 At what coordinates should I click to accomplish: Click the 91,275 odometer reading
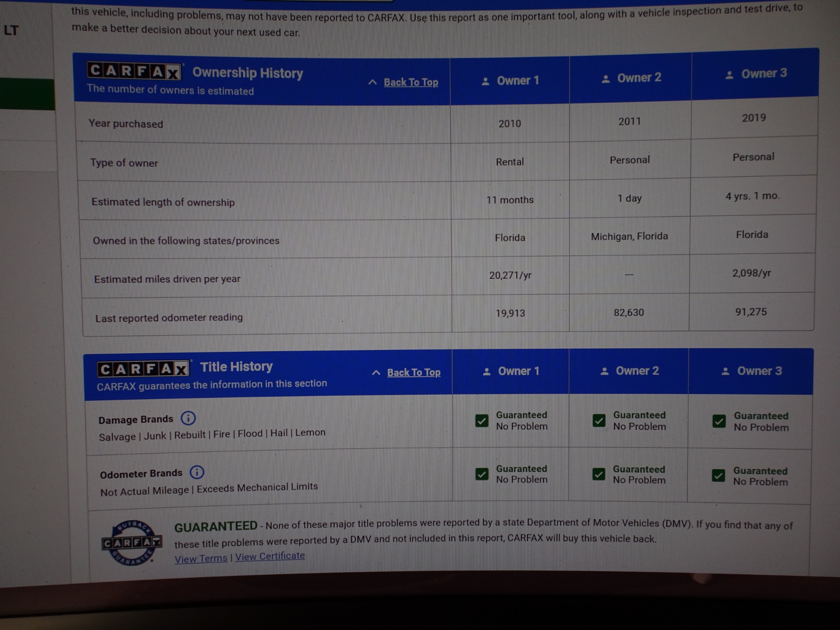point(751,312)
